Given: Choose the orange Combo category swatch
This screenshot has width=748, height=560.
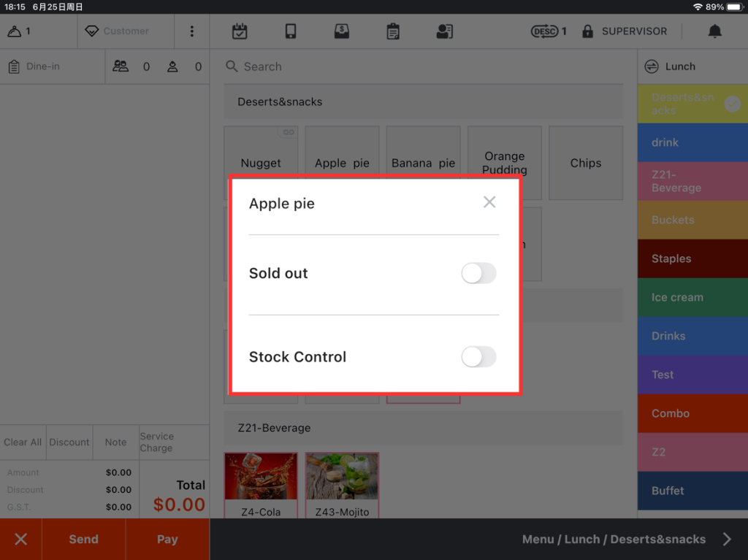Looking at the screenshot, I should coord(692,413).
